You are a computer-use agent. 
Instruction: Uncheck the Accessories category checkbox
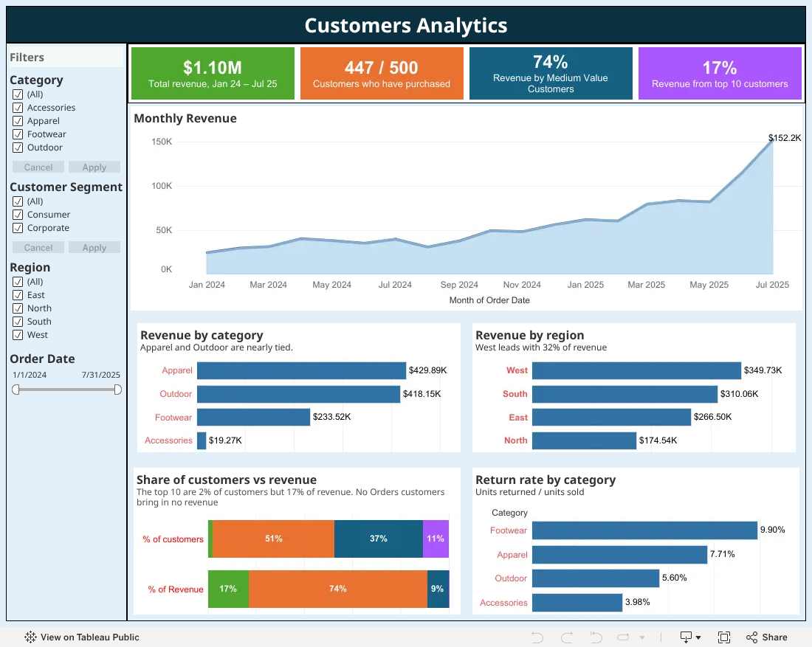[x=18, y=108]
